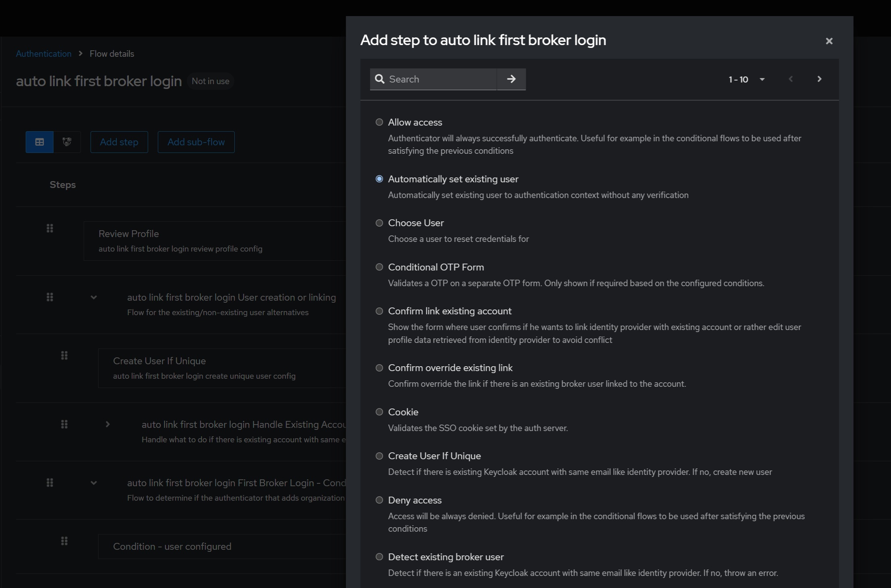
Task: Close the Add step dialog
Action: click(x=829, y=41)
